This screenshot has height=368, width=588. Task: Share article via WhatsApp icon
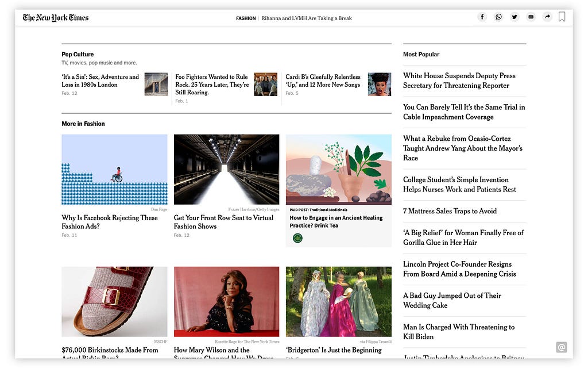pyautogui.click(x=498, y=17)
